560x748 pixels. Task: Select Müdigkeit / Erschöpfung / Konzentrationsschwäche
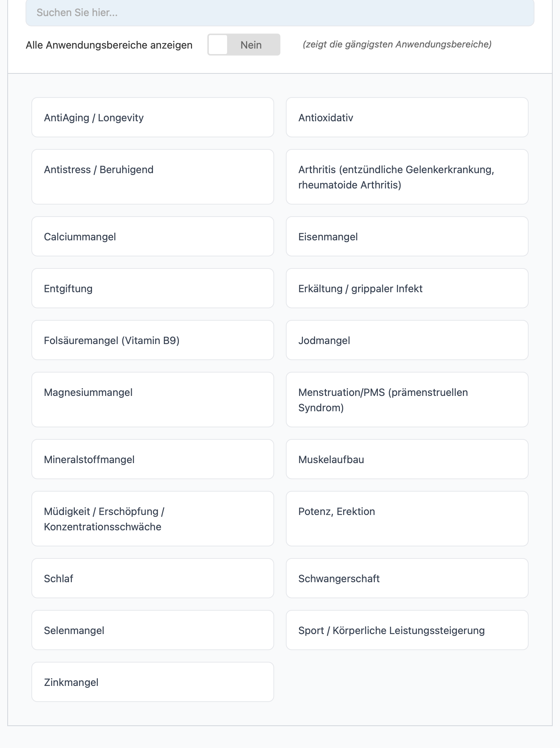(153, 519)
